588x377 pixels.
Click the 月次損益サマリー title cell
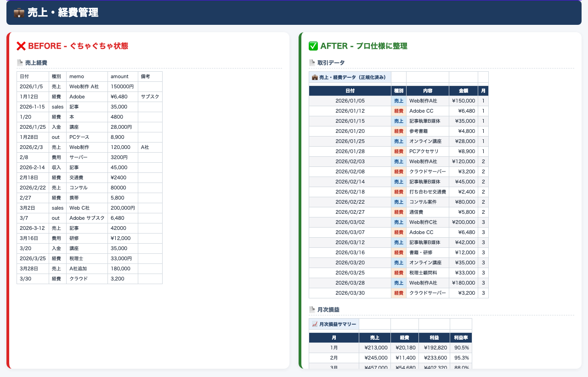[x=334, y=324]
